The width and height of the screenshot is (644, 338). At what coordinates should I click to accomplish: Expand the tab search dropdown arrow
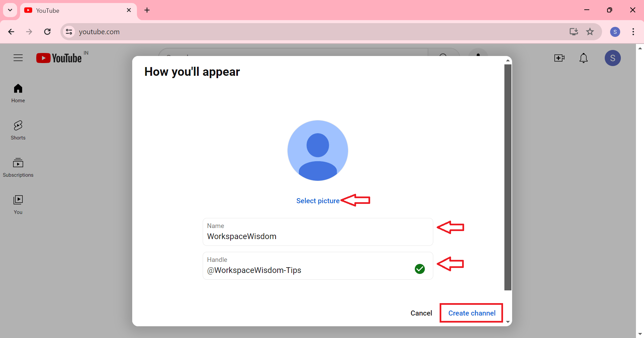tap(10, 10)
